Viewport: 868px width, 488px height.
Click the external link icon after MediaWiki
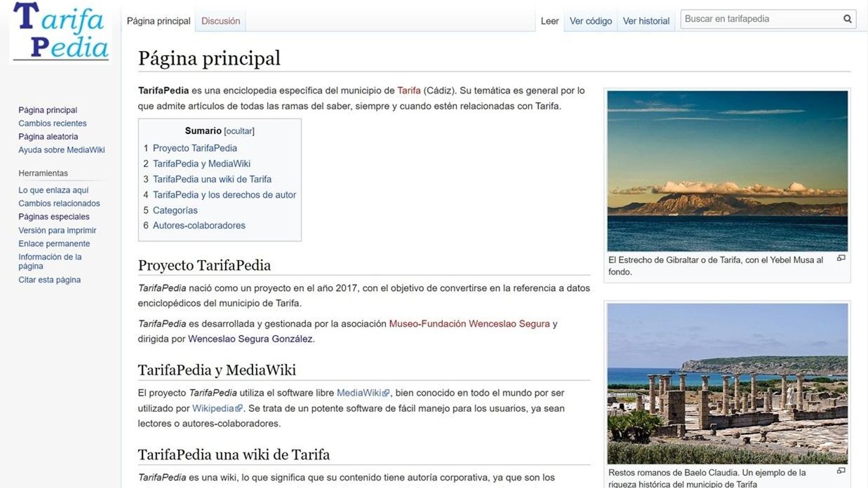click(386, 392)
